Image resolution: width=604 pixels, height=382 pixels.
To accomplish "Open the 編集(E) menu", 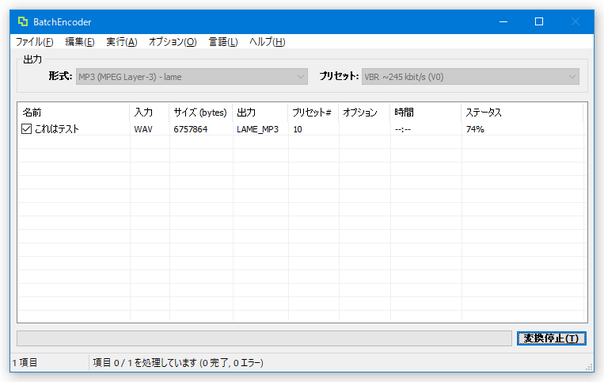I will tap(80, 42).
